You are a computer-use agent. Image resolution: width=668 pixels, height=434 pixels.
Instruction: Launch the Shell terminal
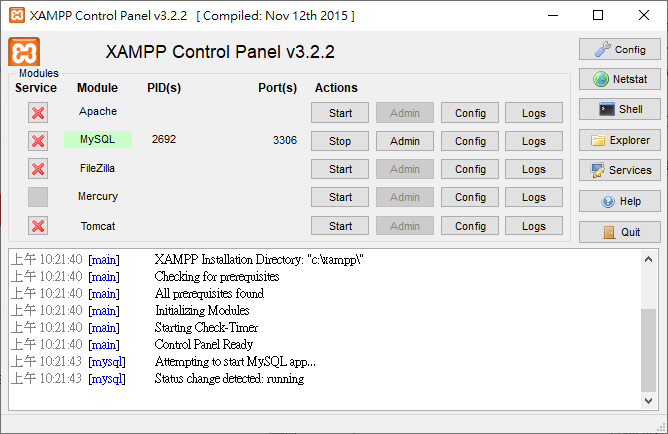619,109
